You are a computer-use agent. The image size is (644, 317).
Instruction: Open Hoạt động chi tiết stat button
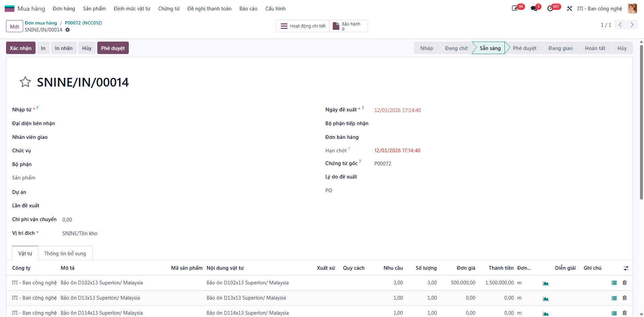click(x=303, y=26)
